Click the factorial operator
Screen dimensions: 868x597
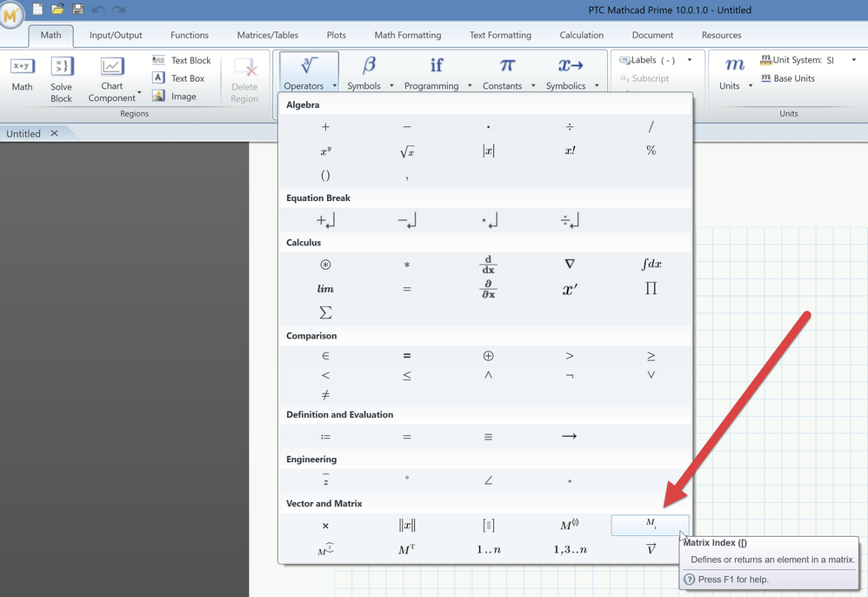point(570,151)
